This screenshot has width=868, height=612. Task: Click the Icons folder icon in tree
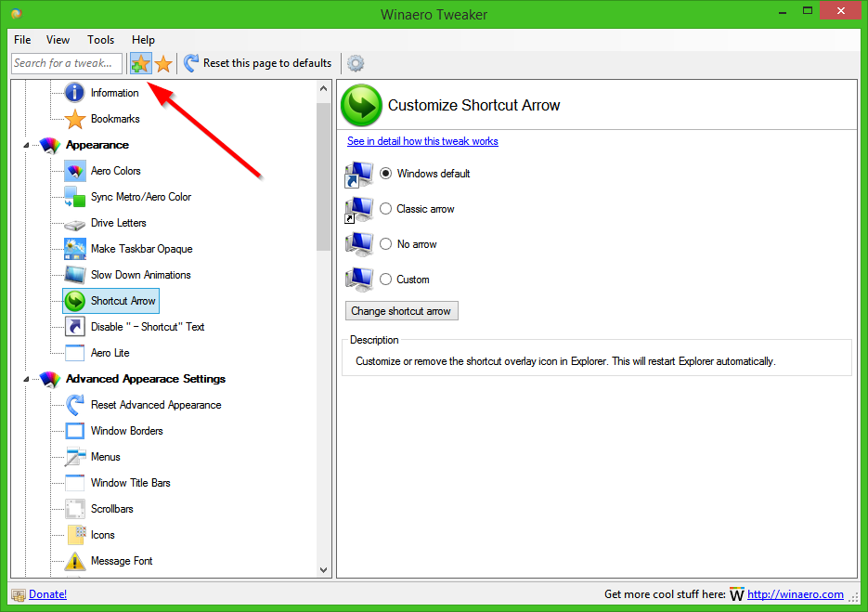[76, 535]
